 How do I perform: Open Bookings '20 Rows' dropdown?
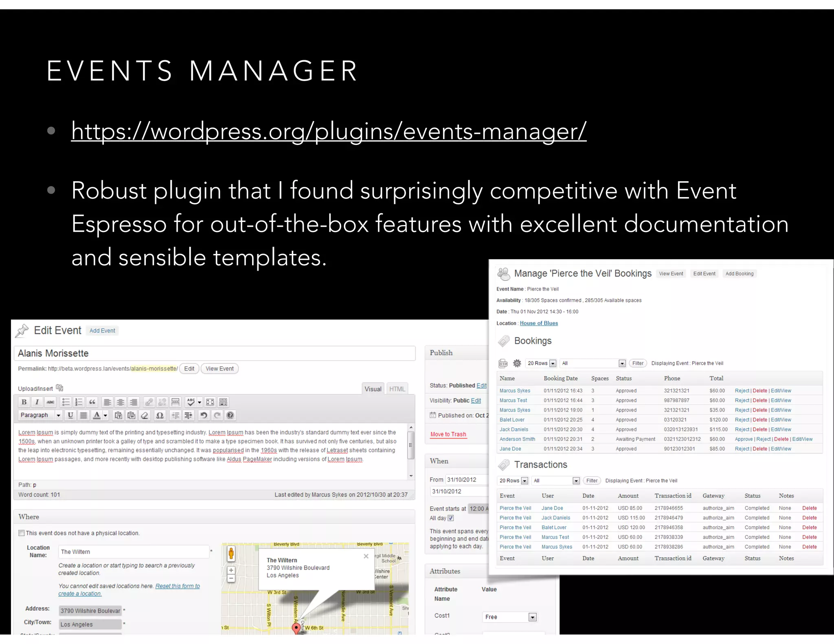tap(541, 363)
